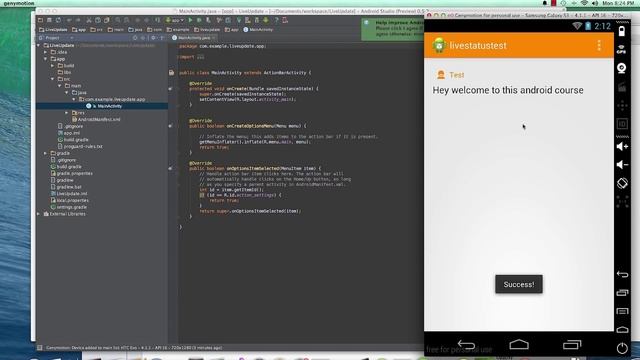Expand the res folder arrow
This screenshot has width=640, height=360.
click(x=67, y=113)
